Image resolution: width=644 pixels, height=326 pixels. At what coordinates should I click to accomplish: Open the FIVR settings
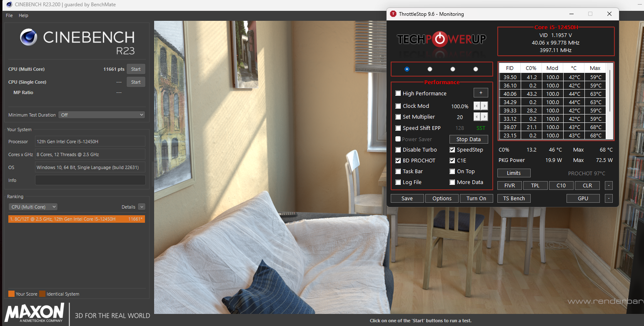click(x=509, y=186)
